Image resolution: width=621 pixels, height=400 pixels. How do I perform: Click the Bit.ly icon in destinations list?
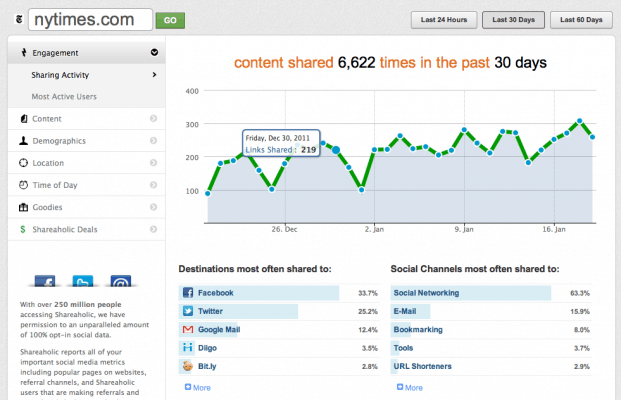187,367
